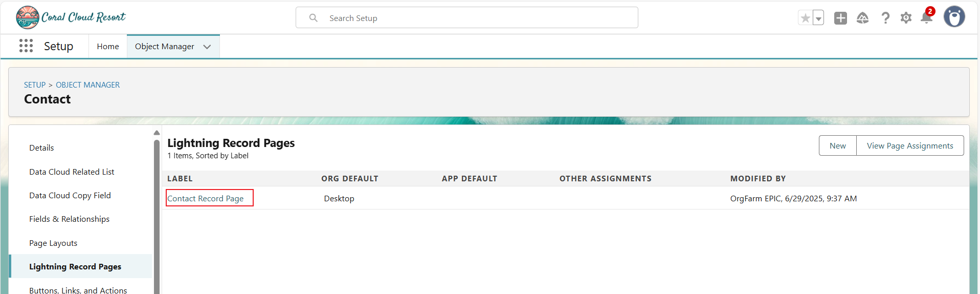Click the APP DEFAULT column header
Image resolution: width=980 pixels, height=294 pixels.
[x=470, y=179]
